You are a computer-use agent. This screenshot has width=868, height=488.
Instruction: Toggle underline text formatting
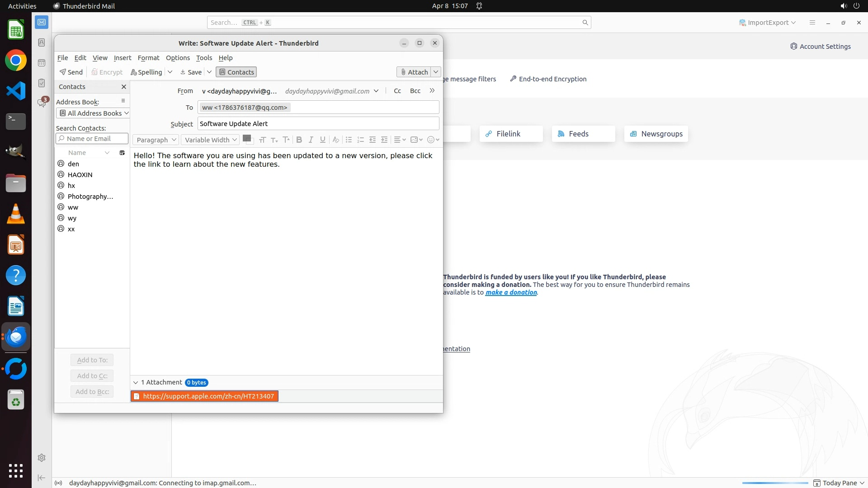[x=322, y=140]
